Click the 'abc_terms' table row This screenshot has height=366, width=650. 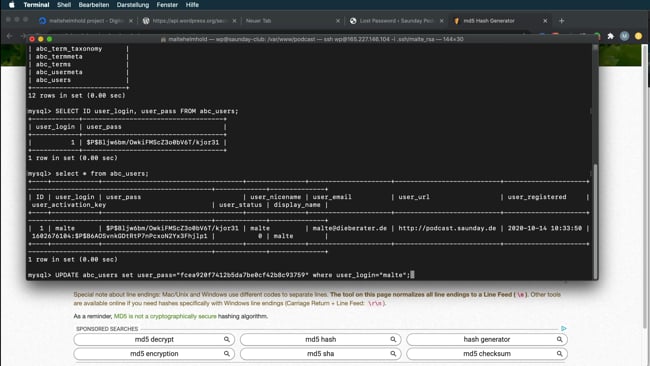point(53,64)
